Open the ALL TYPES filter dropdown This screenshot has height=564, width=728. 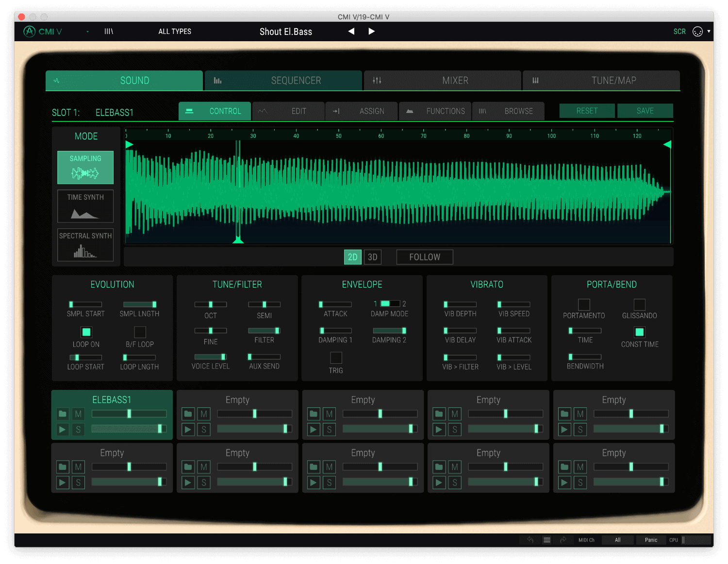tap(175, 32)
